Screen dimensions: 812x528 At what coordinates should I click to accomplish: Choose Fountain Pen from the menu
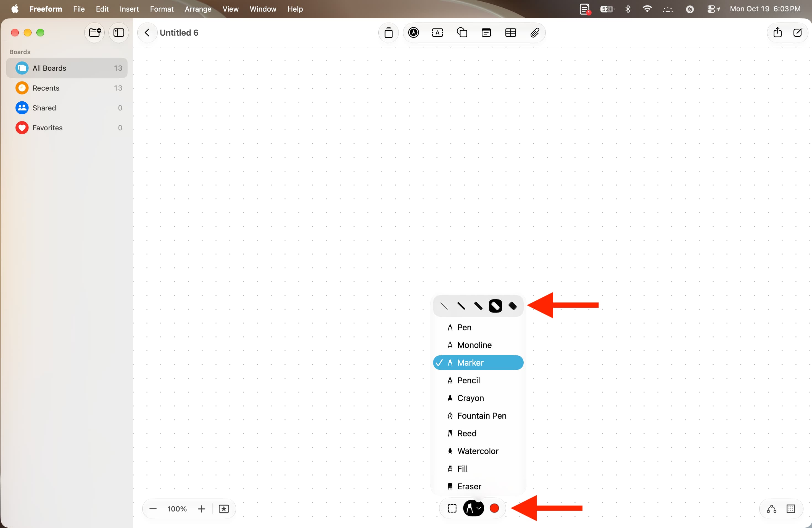click(478, 416)
